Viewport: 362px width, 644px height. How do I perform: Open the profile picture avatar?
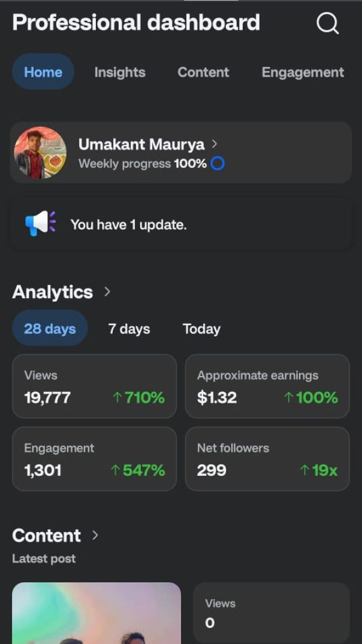(x=40, y=153)
